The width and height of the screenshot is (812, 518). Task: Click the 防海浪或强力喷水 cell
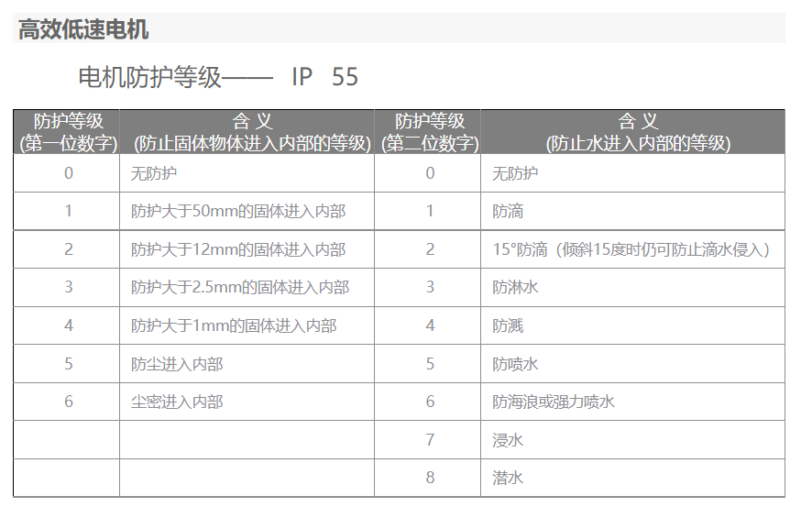click(x=554, y=402)
